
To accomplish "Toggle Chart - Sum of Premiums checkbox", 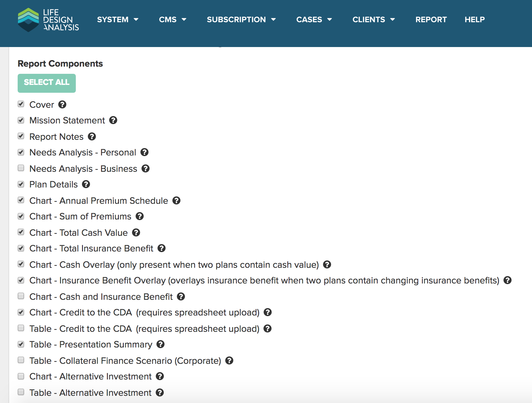I will tap(21, 216).
